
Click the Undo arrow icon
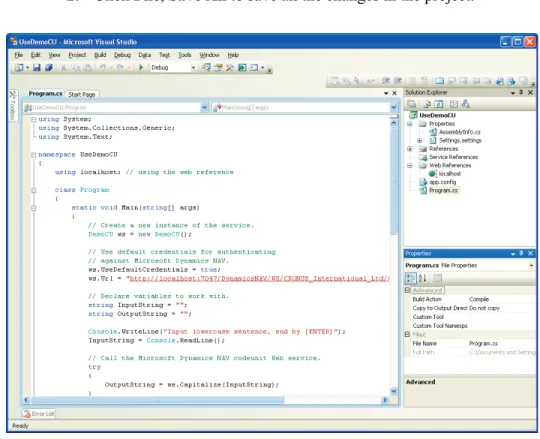pyautogui.click(x=103, y=67)
